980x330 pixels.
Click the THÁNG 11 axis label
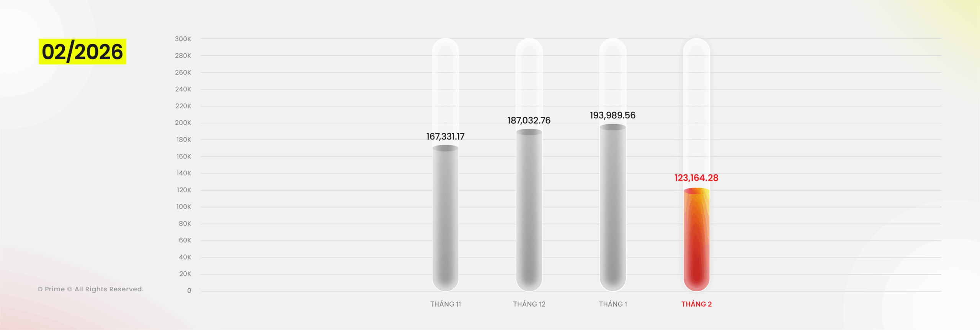pos(445,304)
